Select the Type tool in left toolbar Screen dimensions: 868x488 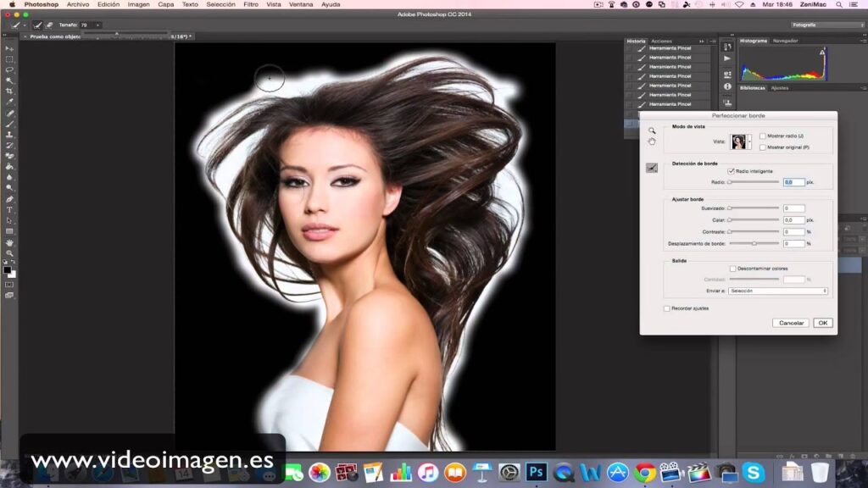(9, 209)
